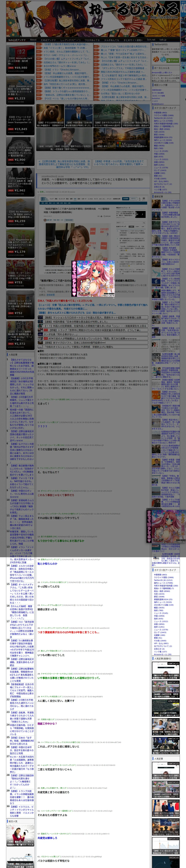Open the 中国外務省 spokesperson thumbnail article
The width and height of the screenshot is (186, 868).
(x=79, y=116)
